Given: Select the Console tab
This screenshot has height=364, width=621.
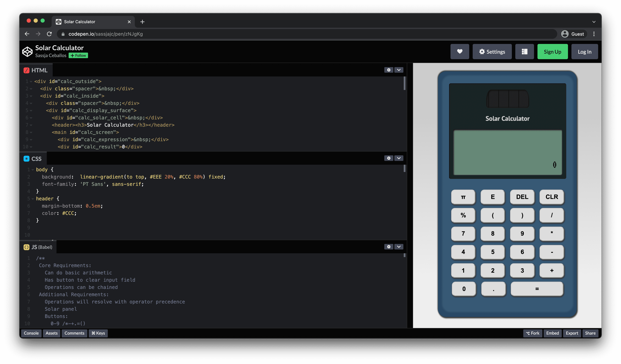Looking at the screenshot, I should (31, 333).
